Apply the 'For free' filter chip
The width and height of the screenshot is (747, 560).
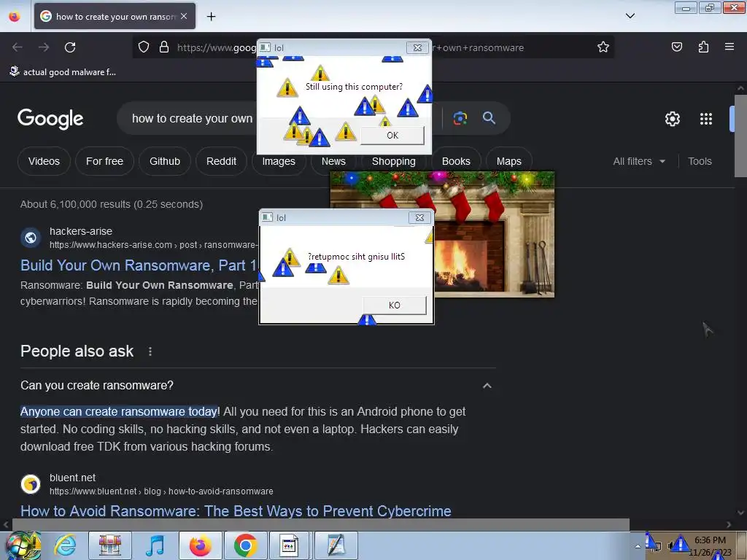tap(104, 161)
